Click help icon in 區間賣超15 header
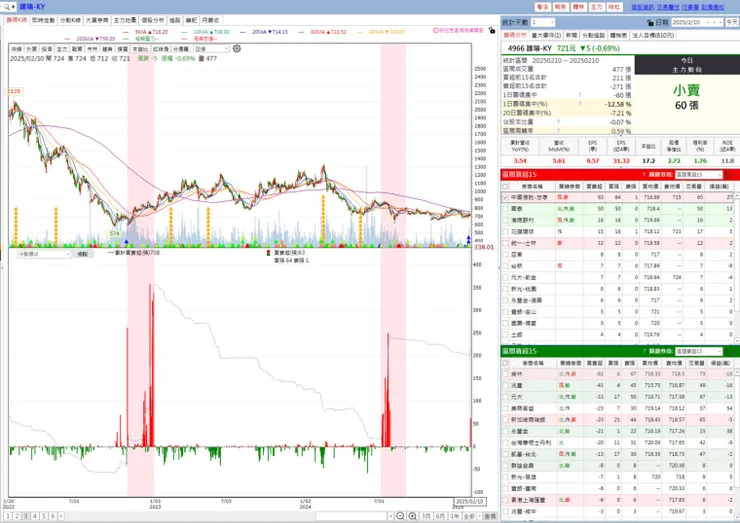 644,351
